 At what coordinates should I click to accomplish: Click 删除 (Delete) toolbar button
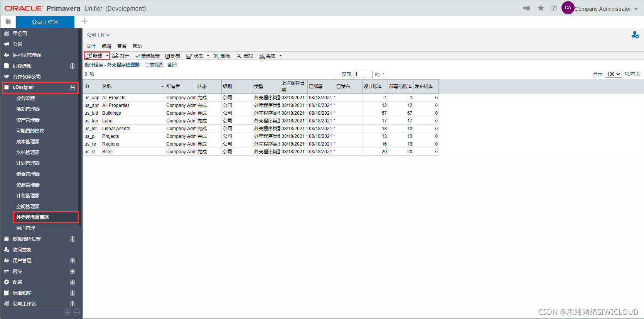tap(222, 56)
